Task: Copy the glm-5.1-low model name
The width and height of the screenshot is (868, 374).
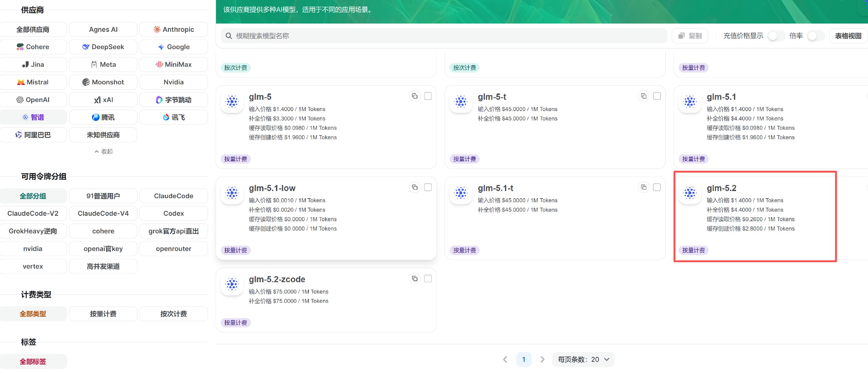Action: 415,187
